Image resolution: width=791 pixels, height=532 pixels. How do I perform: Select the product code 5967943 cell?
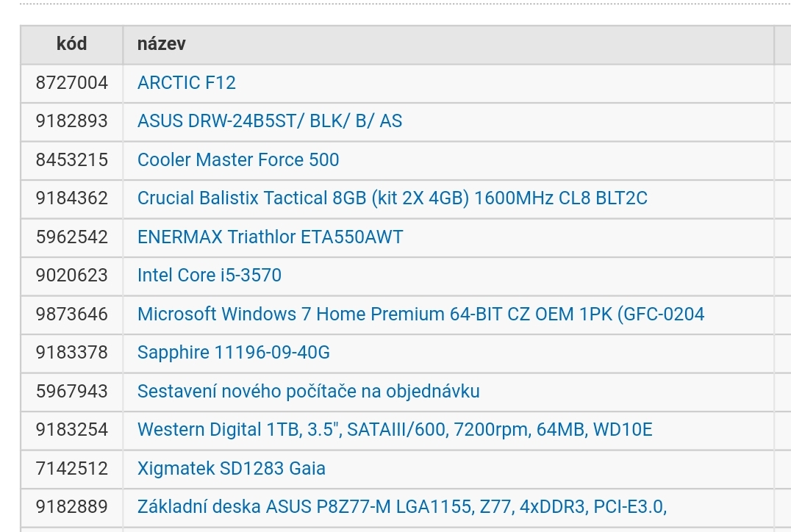click(71, 392)
